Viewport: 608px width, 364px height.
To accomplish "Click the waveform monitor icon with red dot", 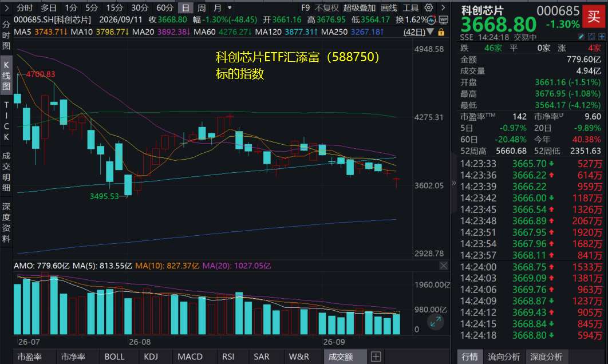I will [x=432, y=20].
